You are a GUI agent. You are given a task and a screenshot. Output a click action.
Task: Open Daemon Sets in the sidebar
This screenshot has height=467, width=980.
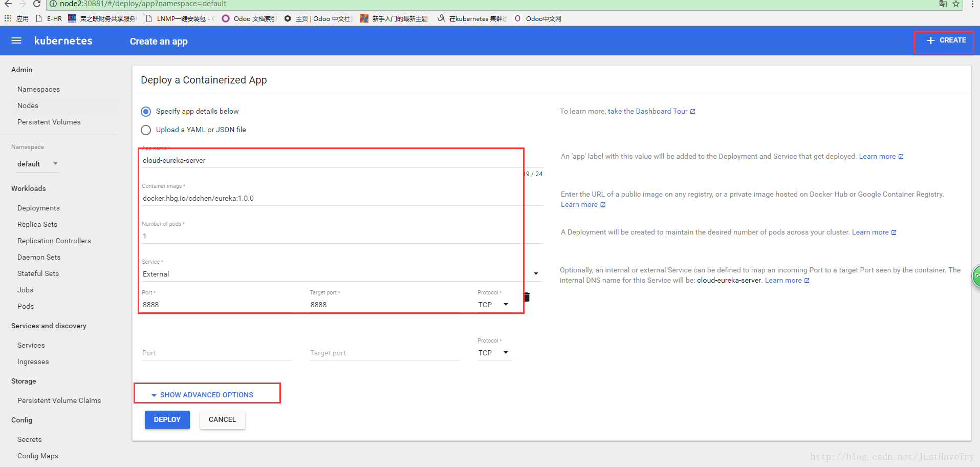tap(39, 257)
